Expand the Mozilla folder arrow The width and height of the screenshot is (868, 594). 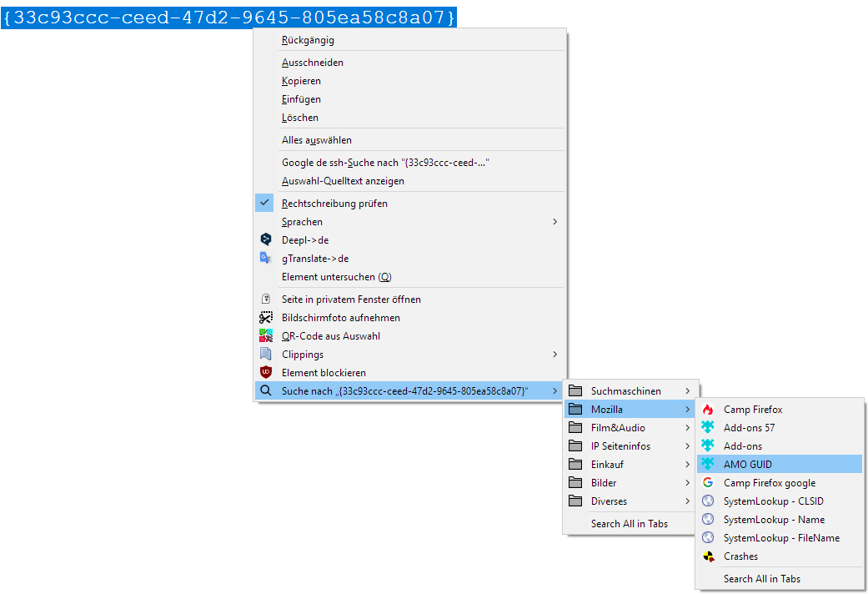(688, 409)
